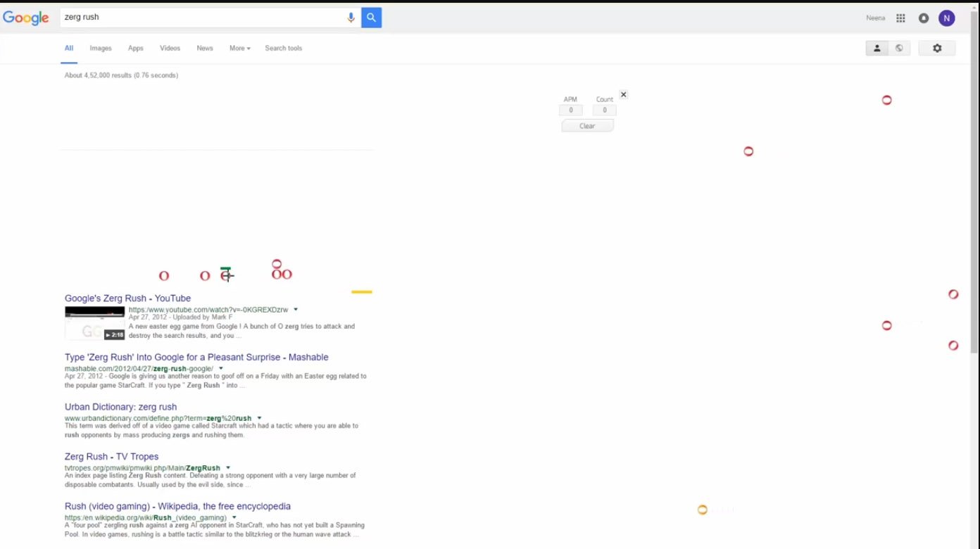980x549 pixels.
Task: Open Urban Dictionary: zerg rush link
Action: (x=120, y=407)
